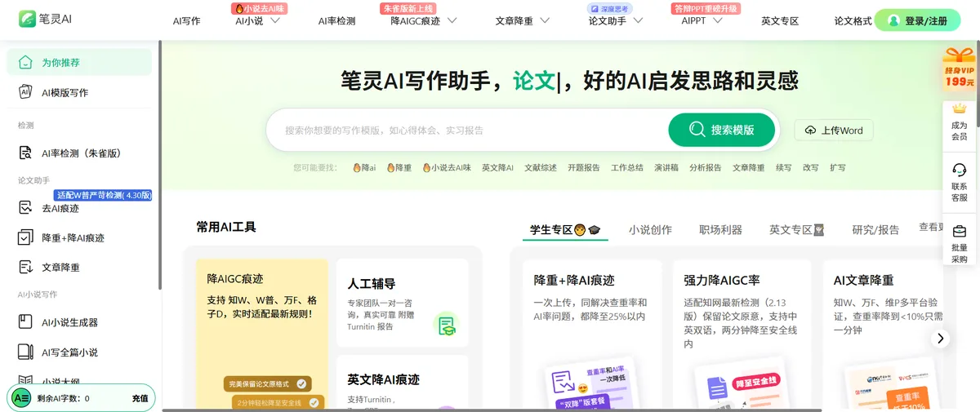Click 改写 suggested search tag

(810, 167)
